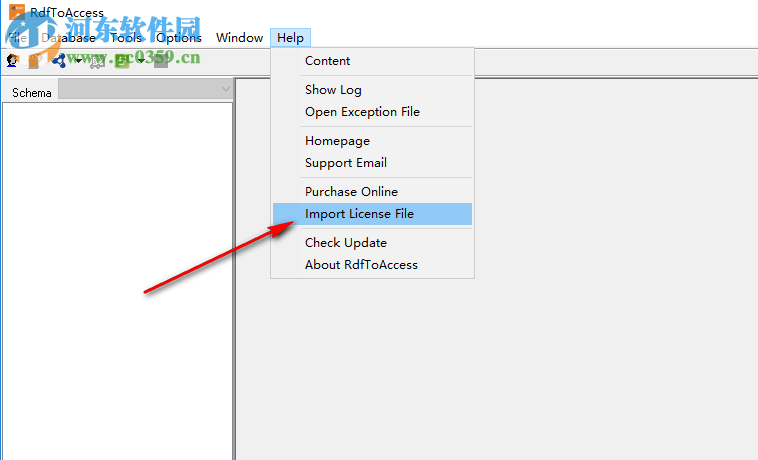
Task: Open the Database menu
Action: [x=68, y=38]
